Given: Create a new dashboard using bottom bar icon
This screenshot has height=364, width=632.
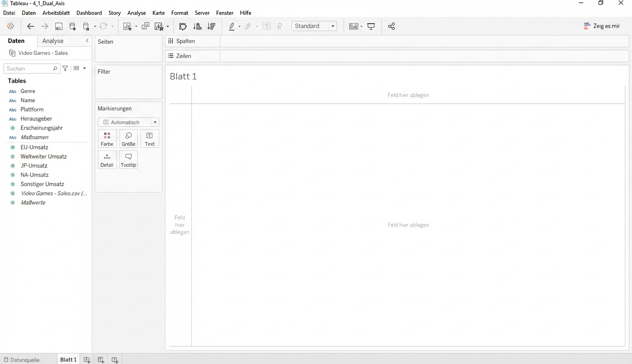Looking at the screenshot, I should point(101,359).
